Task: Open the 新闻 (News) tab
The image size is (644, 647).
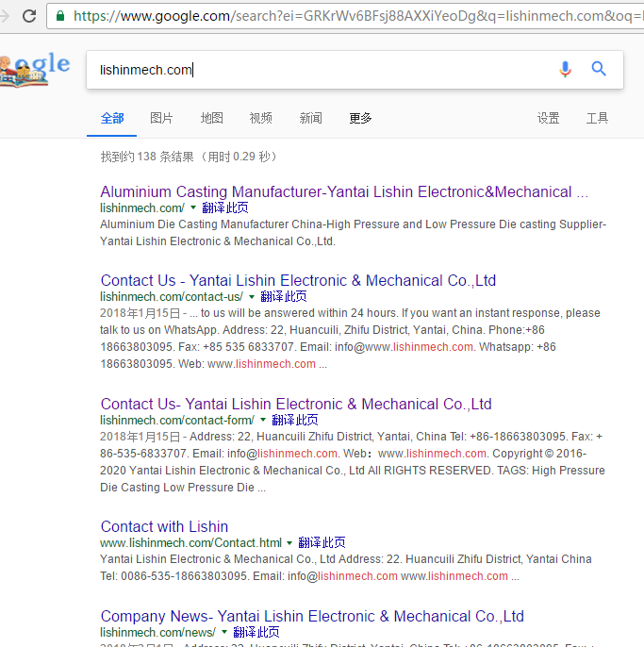Action: click(x=310, y=118)
